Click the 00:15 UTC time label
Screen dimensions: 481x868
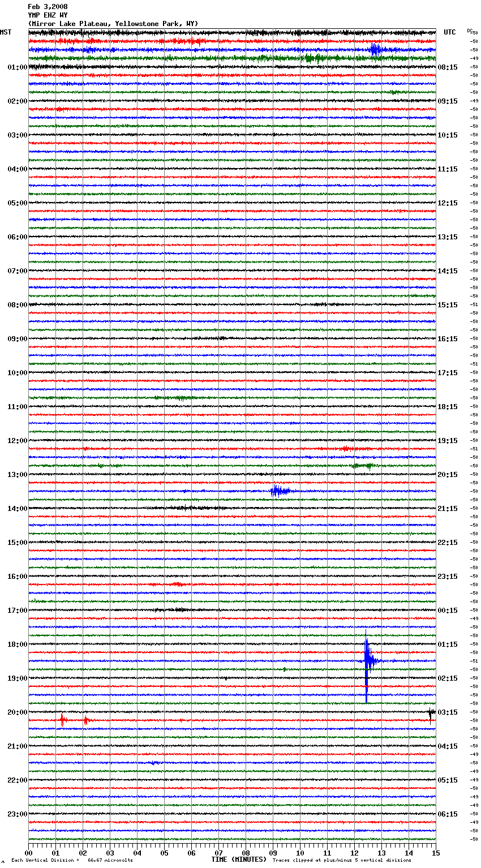pos(448,611)
